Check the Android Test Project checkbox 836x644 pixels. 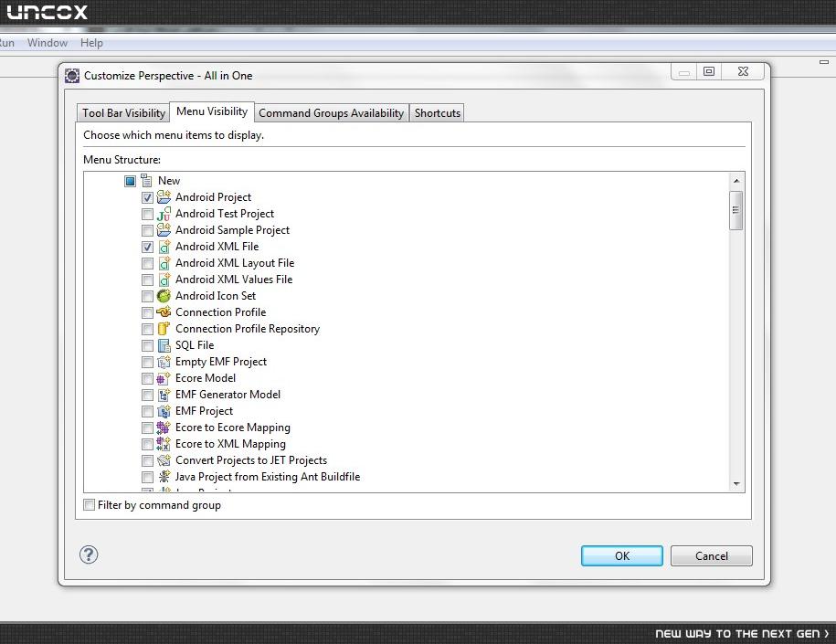pos(148,215)
